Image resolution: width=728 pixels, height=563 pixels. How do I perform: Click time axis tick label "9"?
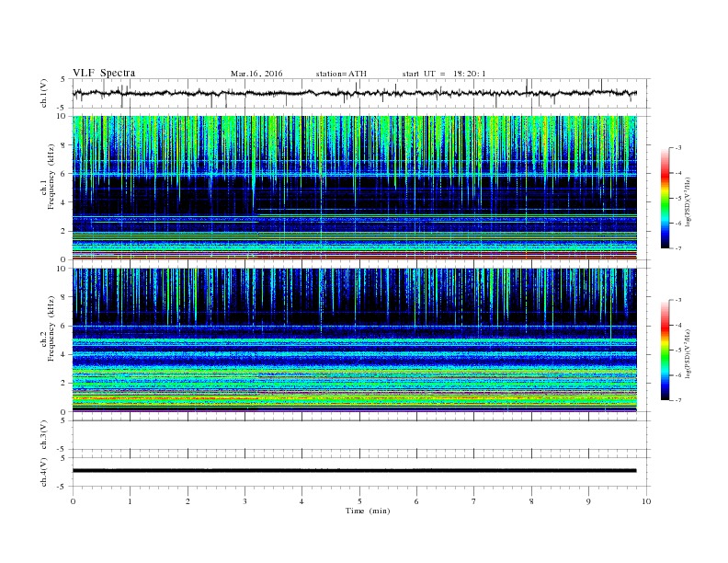[588, 501]
